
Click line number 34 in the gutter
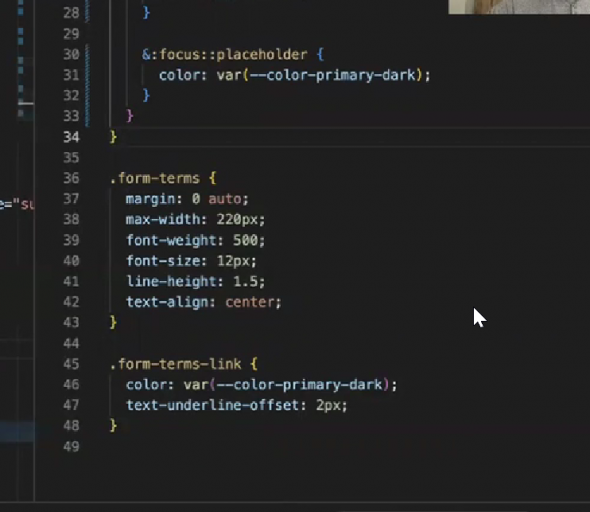(71, 137)
